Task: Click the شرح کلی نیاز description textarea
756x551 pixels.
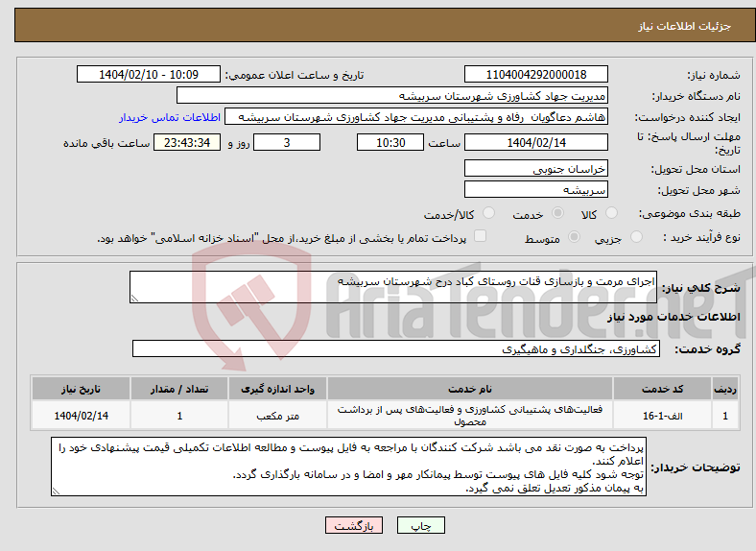Action: (x=393, y=287)
